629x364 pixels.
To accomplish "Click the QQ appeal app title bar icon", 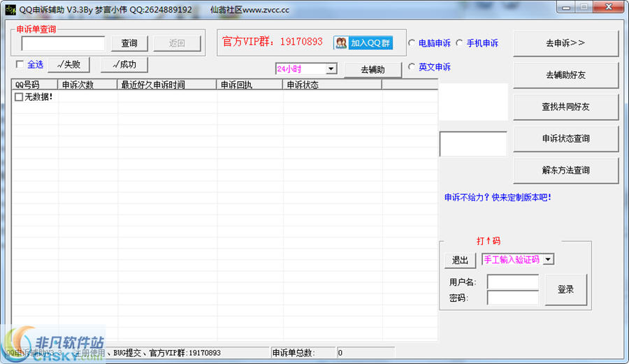I will (x=10, y=10).
